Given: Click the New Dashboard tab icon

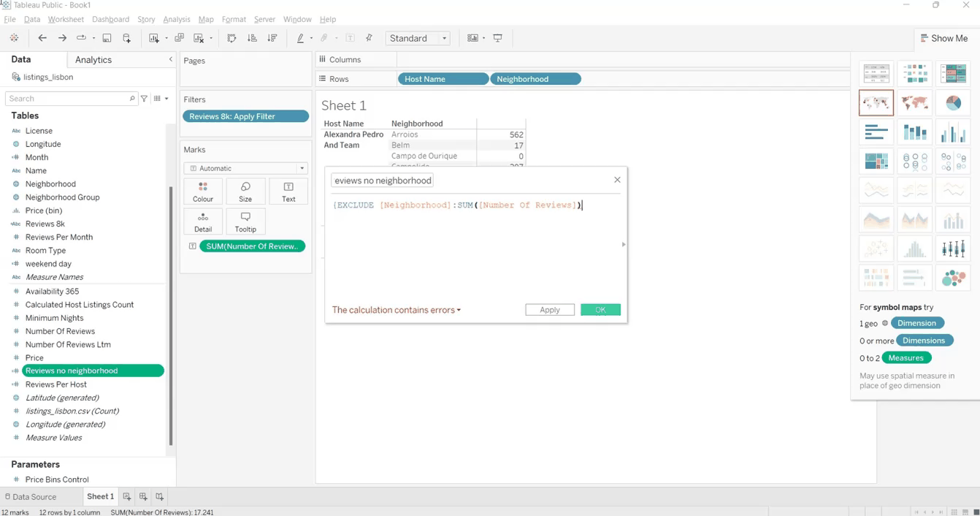Looking at the screenshot, I should [x=143, y=497].
